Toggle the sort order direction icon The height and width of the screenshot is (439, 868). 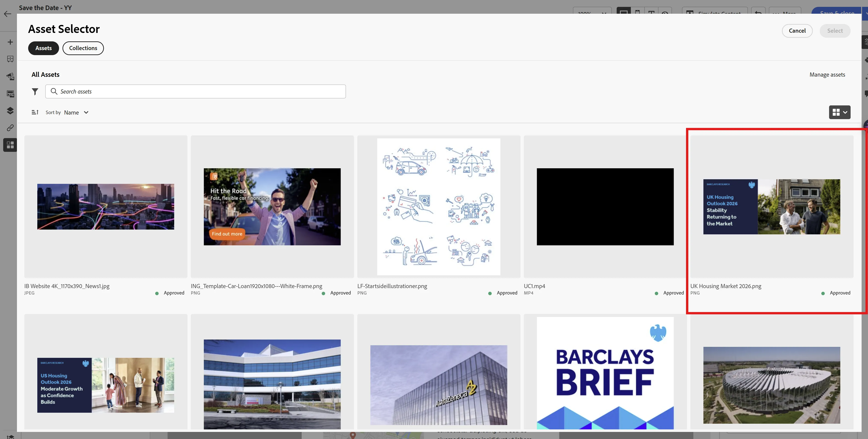35,112
